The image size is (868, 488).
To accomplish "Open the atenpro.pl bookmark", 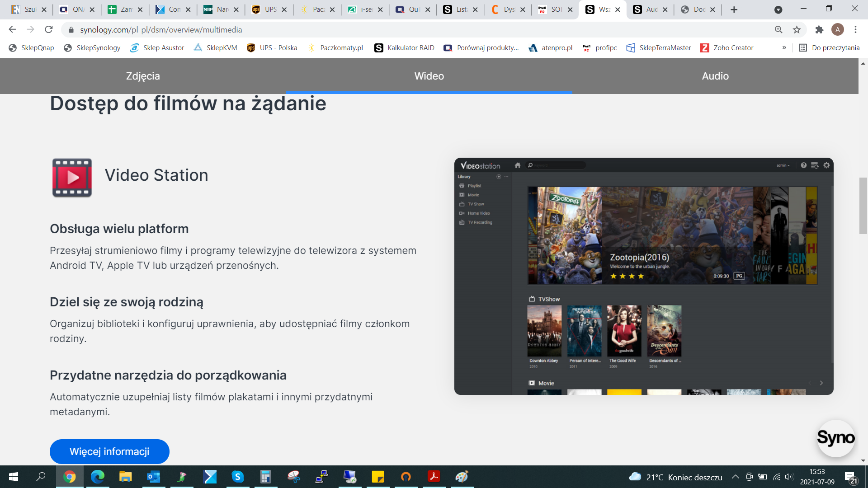I will point(550,48).
